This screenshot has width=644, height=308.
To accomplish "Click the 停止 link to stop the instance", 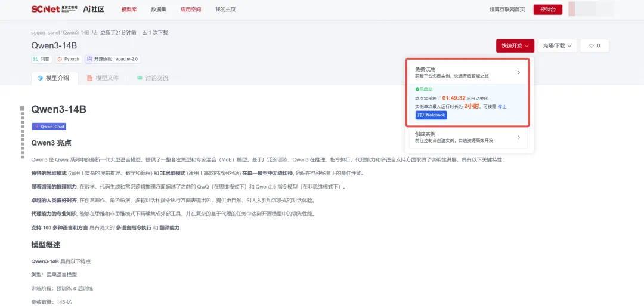I will (502, 106).
